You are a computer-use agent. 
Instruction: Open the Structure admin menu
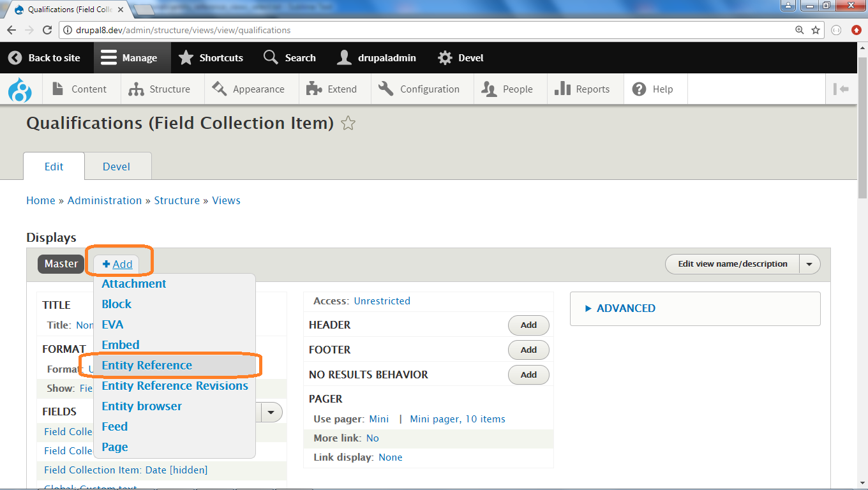click(162, 89)
